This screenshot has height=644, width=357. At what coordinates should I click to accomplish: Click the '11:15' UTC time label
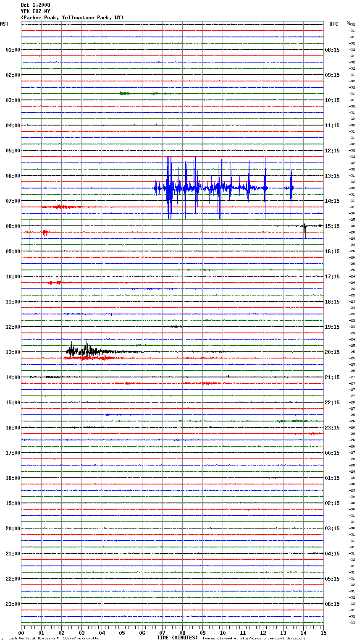[332, 126]
